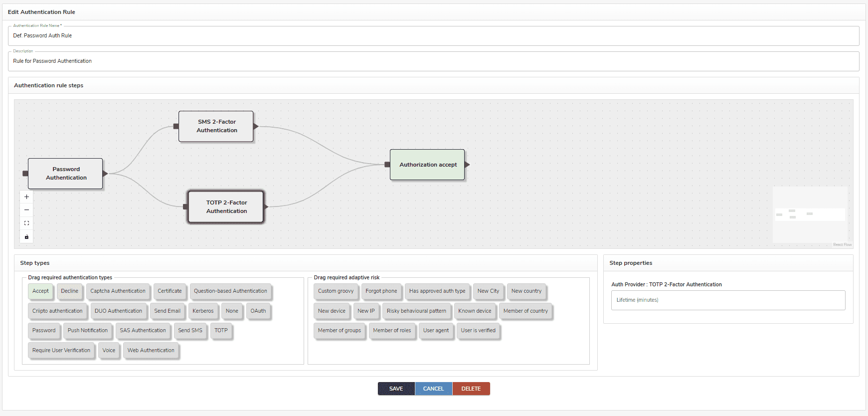Choose the Push Notification step type
This screenshot has width=868, height=416.
(88, 331)
